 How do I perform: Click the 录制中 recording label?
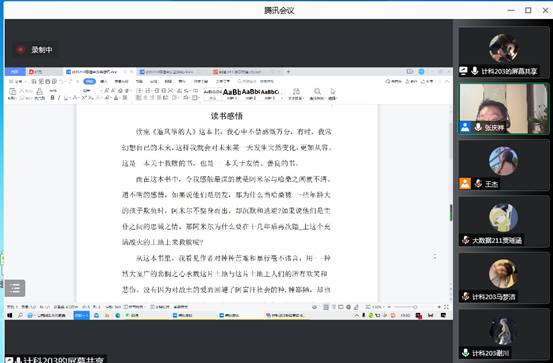(x=42, y=50)
